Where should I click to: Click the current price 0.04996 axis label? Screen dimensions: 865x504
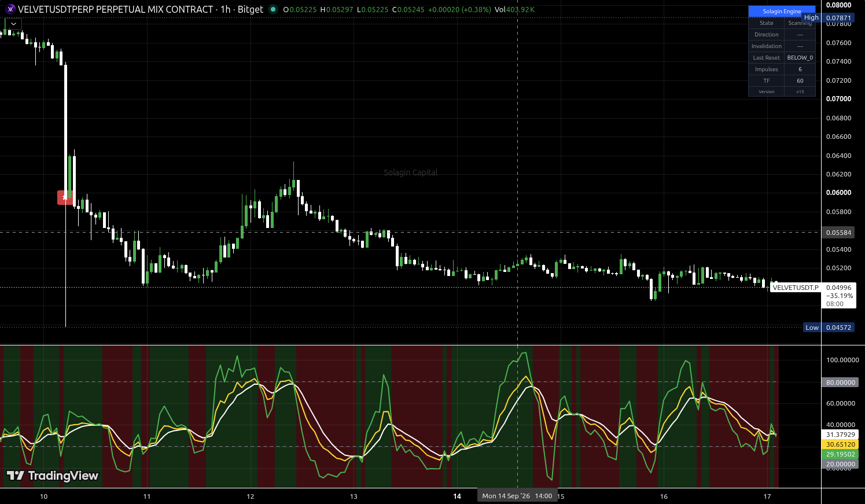tap(838, 288)
